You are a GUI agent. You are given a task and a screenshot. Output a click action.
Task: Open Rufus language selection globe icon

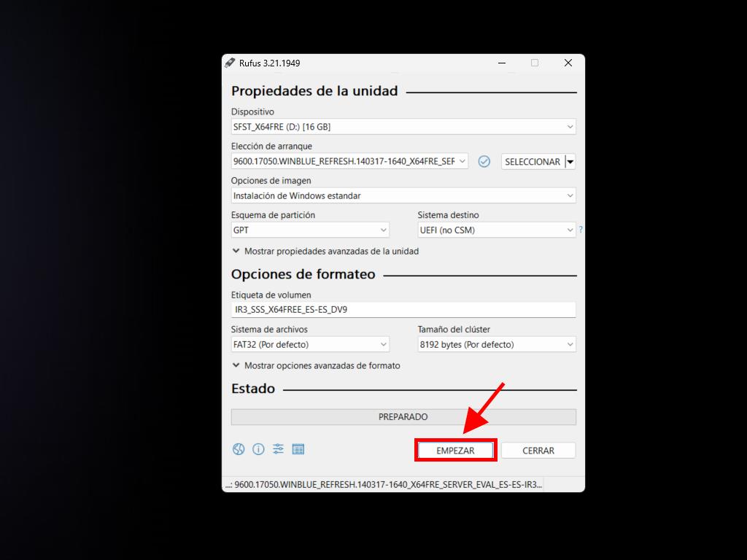point(239,449)
